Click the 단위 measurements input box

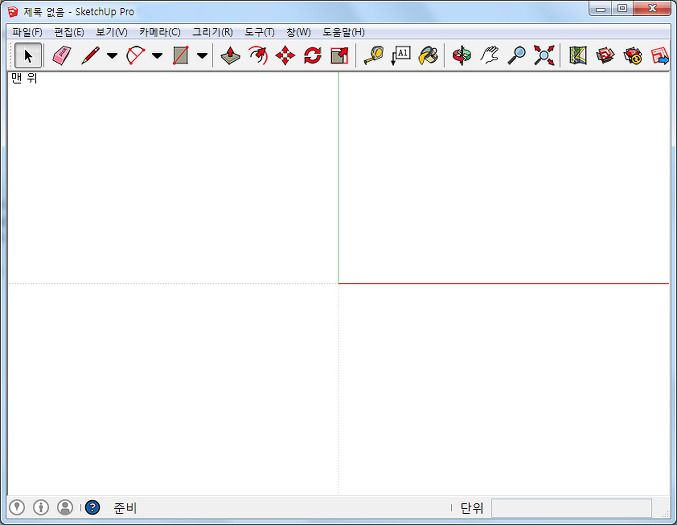pos(571,508)
